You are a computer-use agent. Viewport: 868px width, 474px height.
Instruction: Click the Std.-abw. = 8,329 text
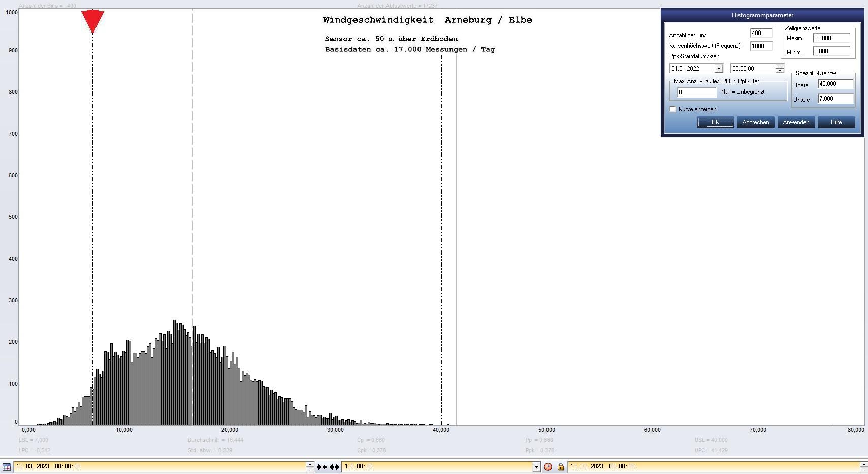coord(210,451)
